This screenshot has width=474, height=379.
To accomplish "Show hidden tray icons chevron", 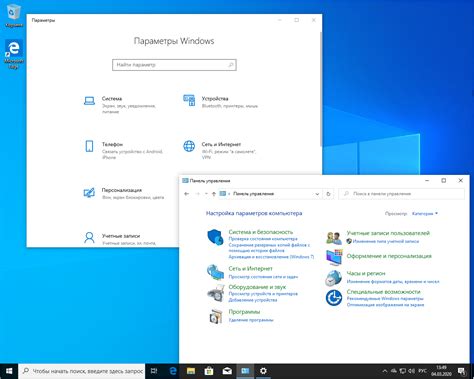I will click(384, 371).
